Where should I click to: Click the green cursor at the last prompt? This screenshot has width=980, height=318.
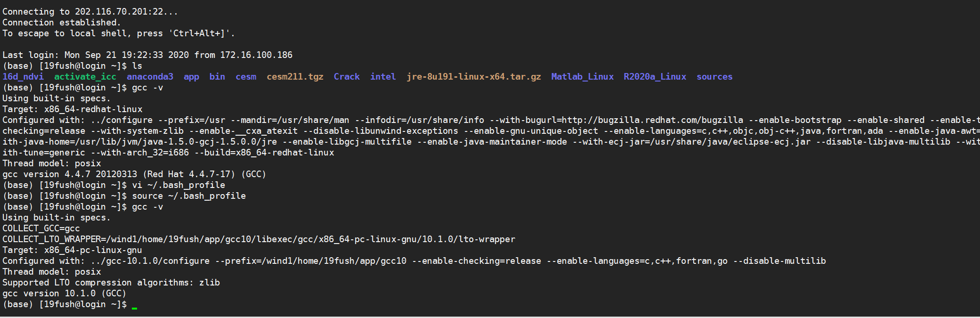coord(134,308)
